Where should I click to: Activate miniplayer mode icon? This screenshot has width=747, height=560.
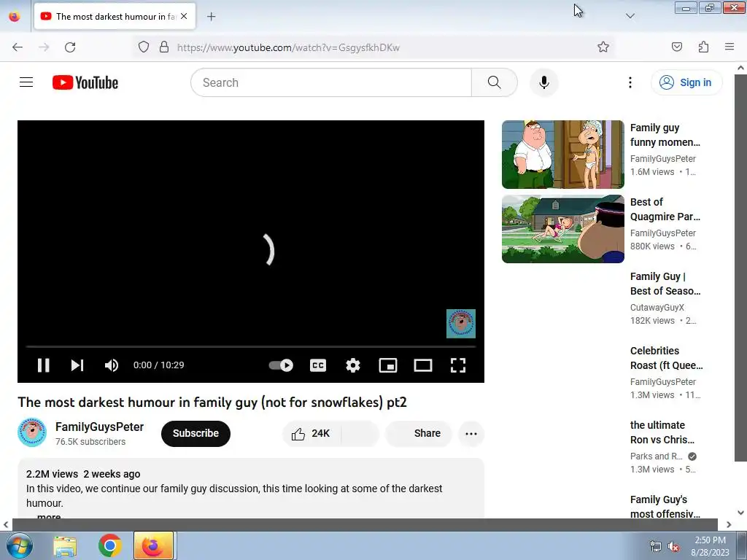pos(388,365)
